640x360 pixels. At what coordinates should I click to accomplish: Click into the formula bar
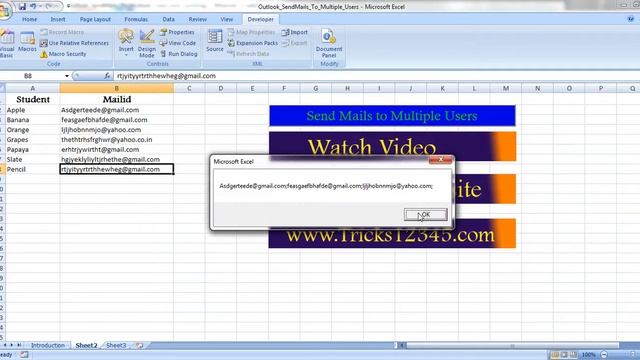(376, 76)
